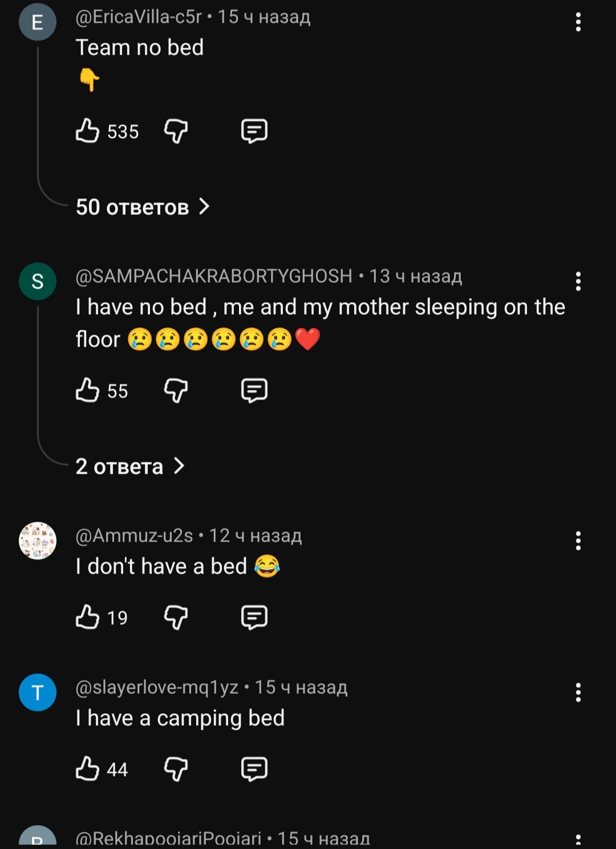616x849 pixels.
Task: Dislike SAMPACHAKRABORTYGHOSH's floor comment
Action: tap(176, 391)
